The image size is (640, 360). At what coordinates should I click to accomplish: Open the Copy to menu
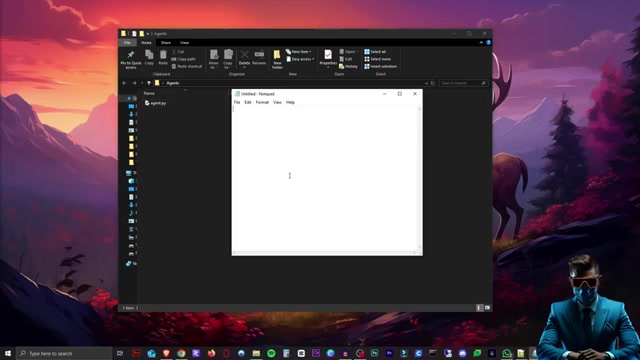pos(228,59)
